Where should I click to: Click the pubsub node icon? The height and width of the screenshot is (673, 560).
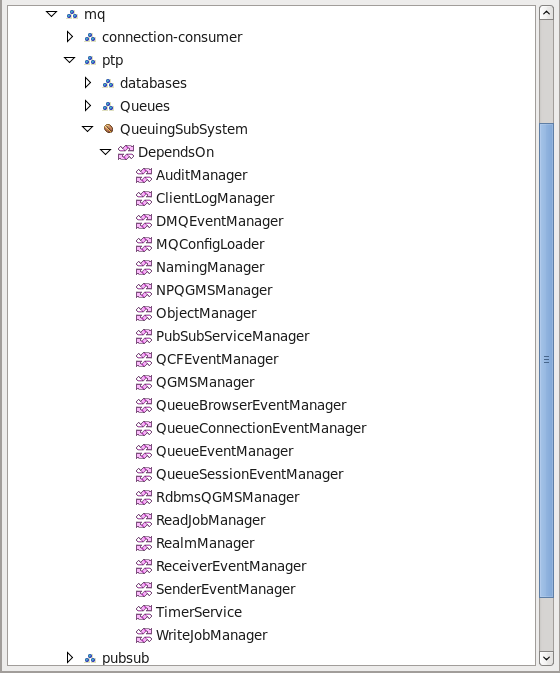(x=90, y=658)
